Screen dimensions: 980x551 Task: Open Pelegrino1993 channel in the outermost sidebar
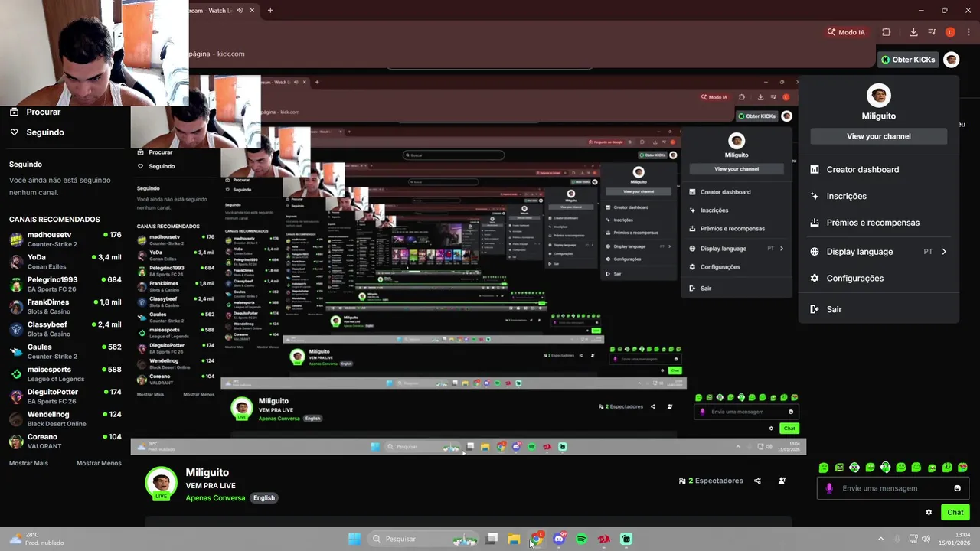65,284
